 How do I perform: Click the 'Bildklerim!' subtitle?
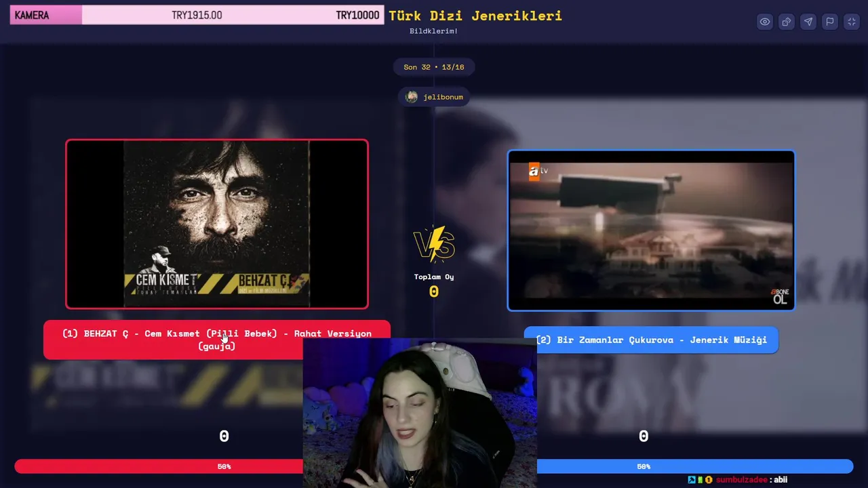(x=434, y=31)
